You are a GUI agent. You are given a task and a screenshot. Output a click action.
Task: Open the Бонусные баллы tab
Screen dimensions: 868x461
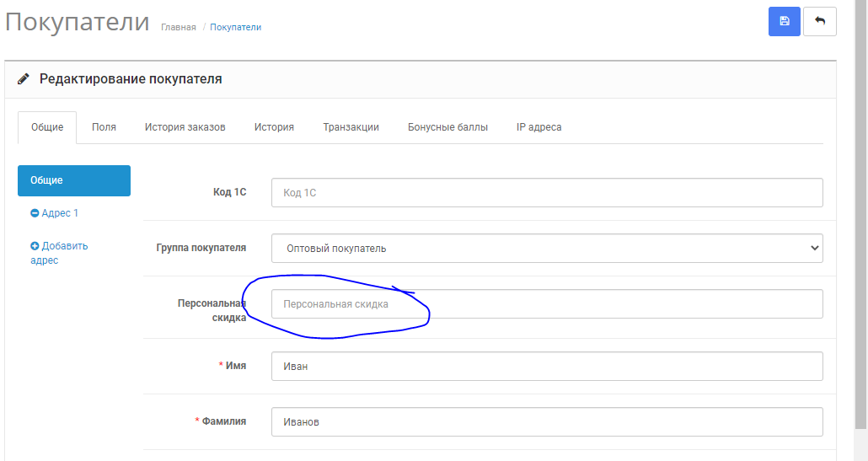coord(447,127)
